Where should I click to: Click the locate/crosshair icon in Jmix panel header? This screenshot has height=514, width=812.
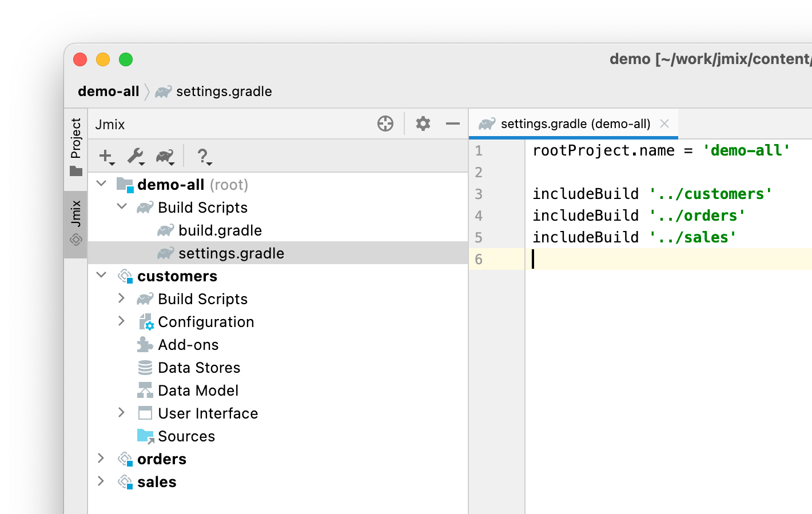coord(385,123)
